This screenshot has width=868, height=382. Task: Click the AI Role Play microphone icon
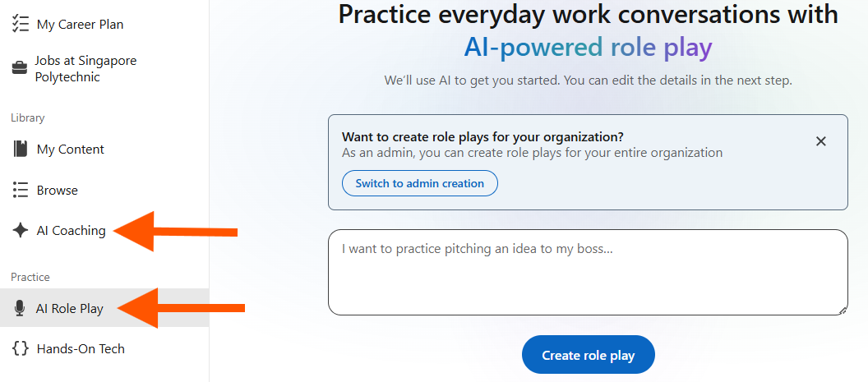(20, 308)
